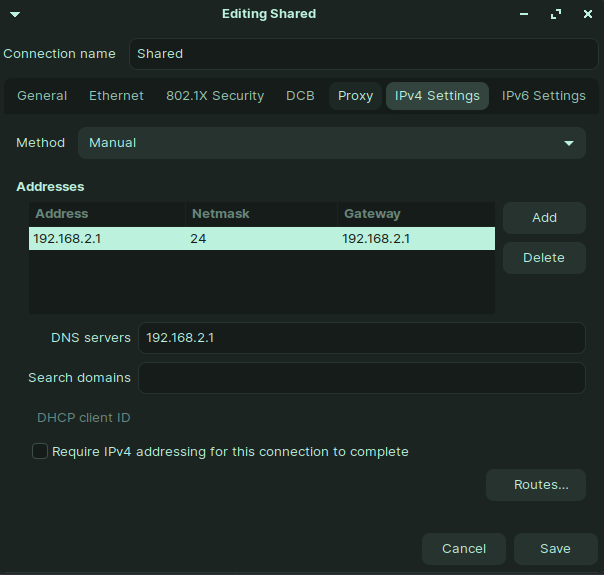Open the window menu arrow icon
The image size is (604, 575).
[x=15, y=15]
